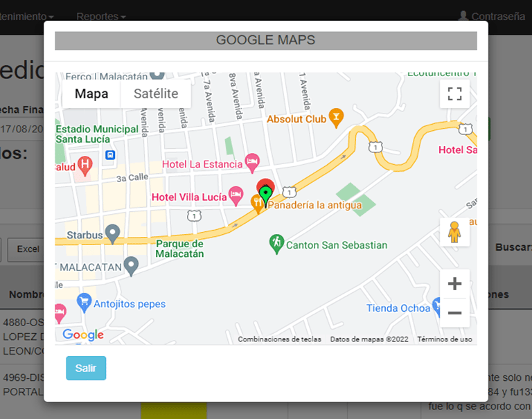Click the Google logo on map
Image resolution: width=532 pixels, height=419 pixels.
83,335
